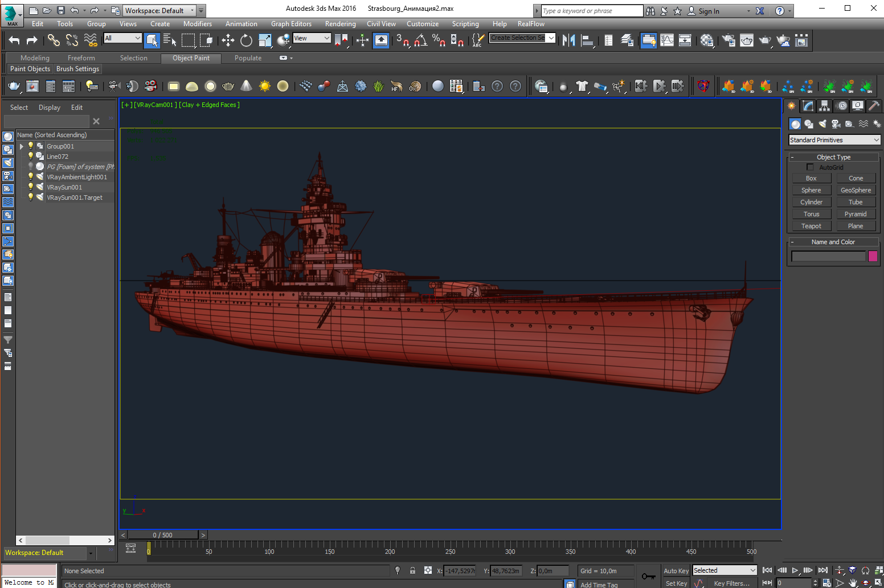The height and width of the screenshot is (588, 884).
Task: Toggle visibility of VRaySun001.Target
Action: (31, 197)
